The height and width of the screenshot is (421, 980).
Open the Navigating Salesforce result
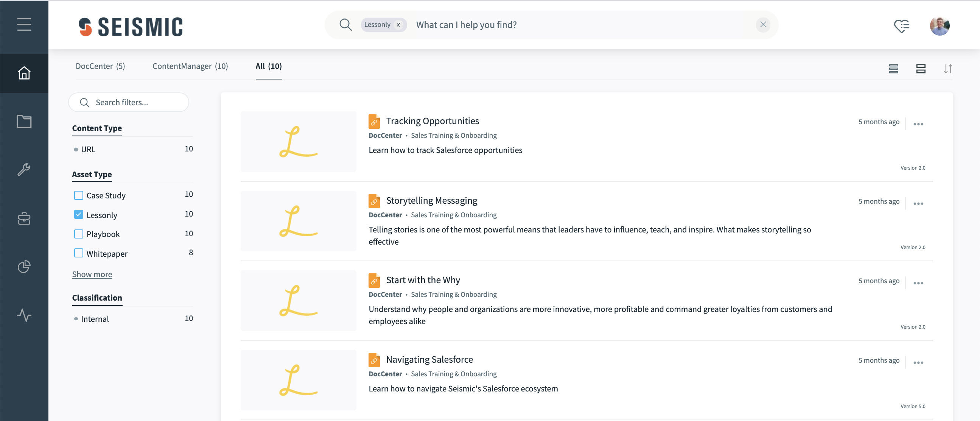tap(429, 360)
